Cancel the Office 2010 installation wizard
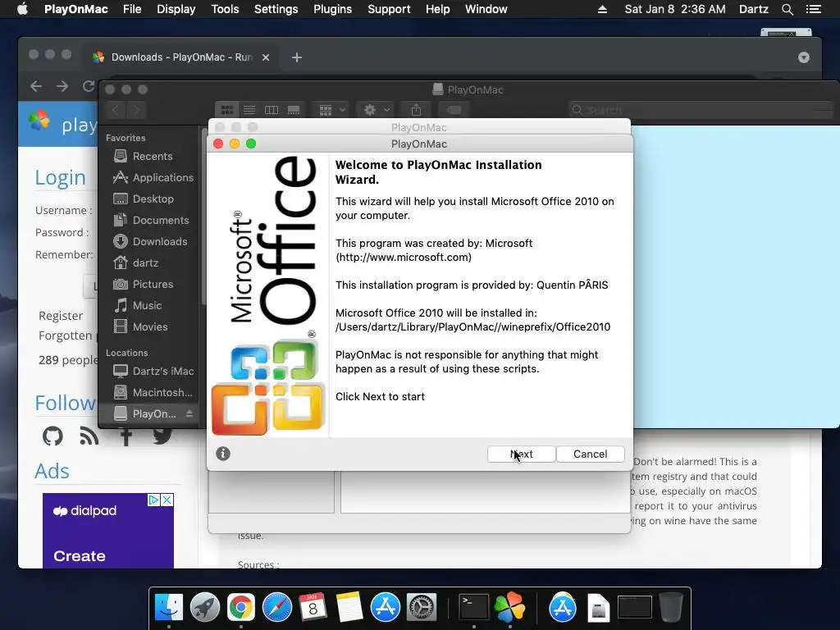This screenshot has width=840, height=630. [x=591, y=454]
